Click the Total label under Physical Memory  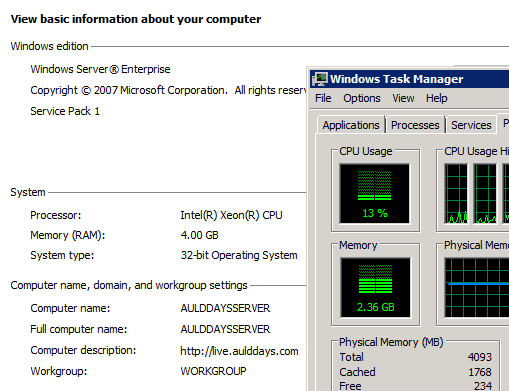click(x=351, y=357)
